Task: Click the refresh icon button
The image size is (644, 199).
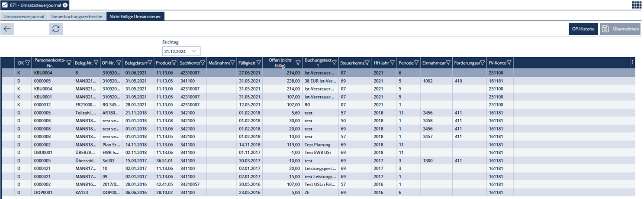Action: click(x=56, y=29)
